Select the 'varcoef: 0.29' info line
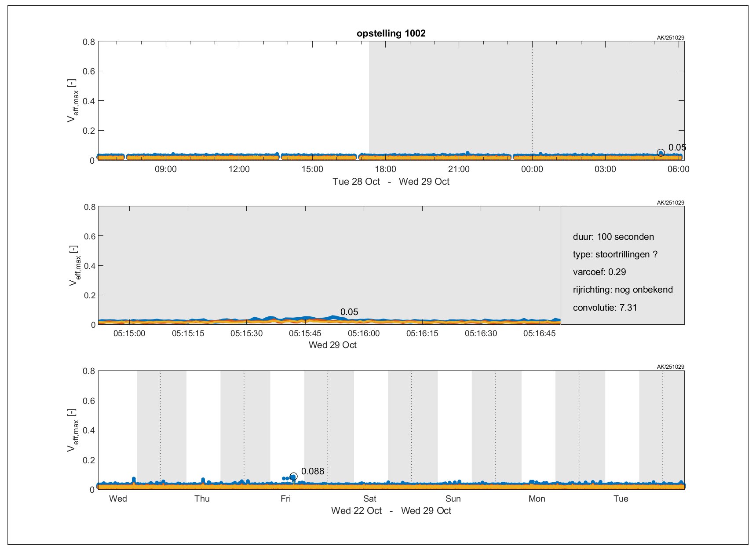This screenshot has height=550, width=756. [x=599, y=272]
